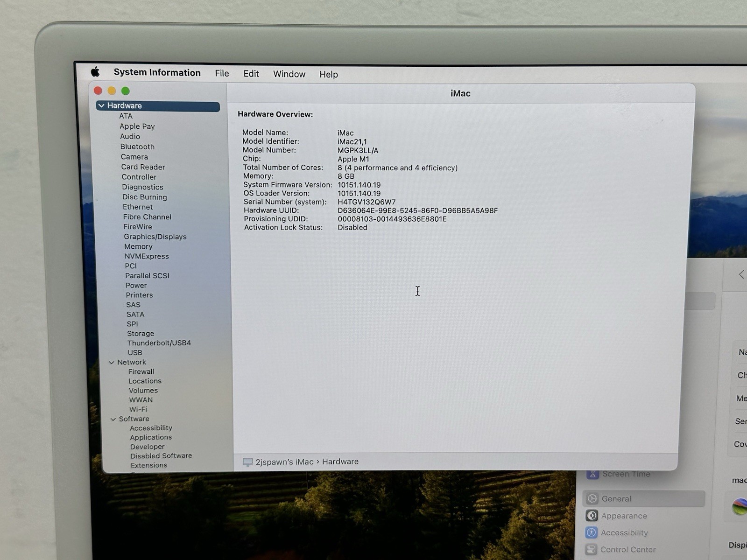Viewport: 747px width, 560px height.
Task: Select Disc Burning in the sidebar
Action: click(144, 197)
